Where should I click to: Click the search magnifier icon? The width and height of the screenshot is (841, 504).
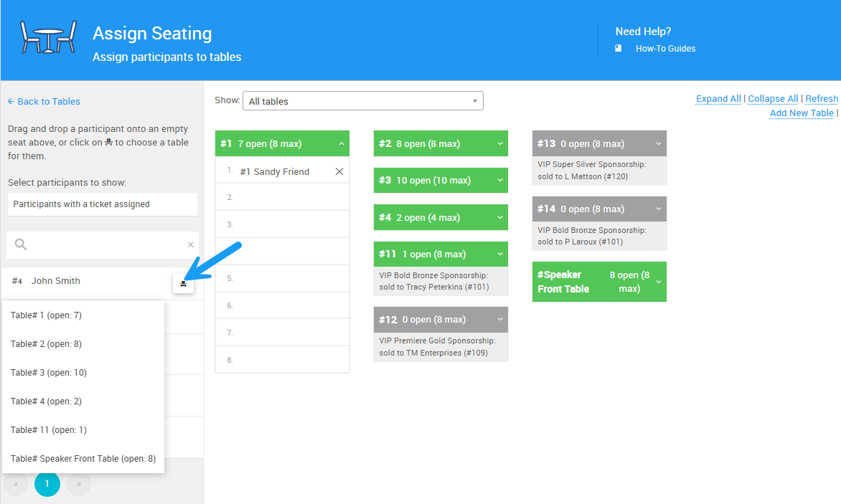tap(21, 244)
